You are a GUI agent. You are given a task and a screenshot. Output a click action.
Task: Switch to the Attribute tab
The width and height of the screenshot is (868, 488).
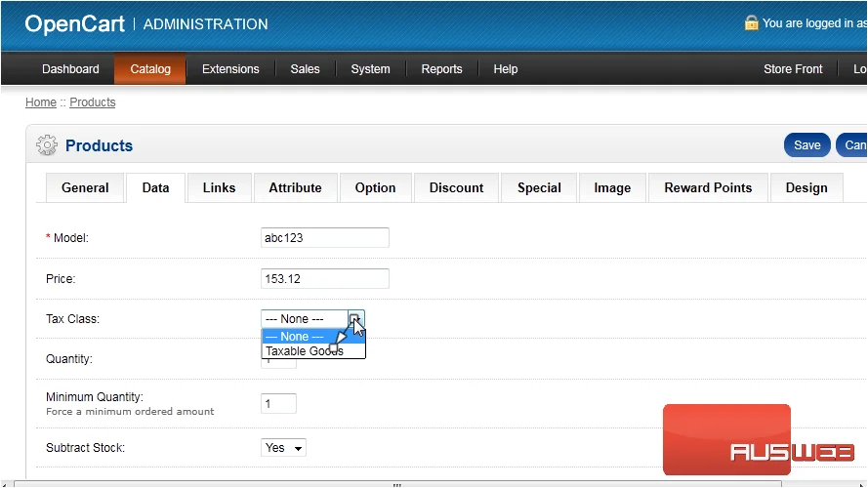point(295,188)
